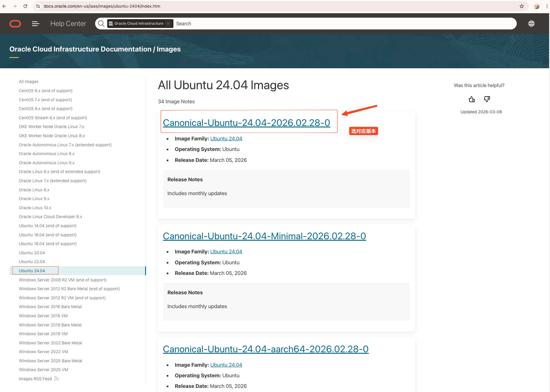The height and width of the screenshot is (392, 550).
Task: Open Windows Server 2025 VM images
Action: [43, 370]
